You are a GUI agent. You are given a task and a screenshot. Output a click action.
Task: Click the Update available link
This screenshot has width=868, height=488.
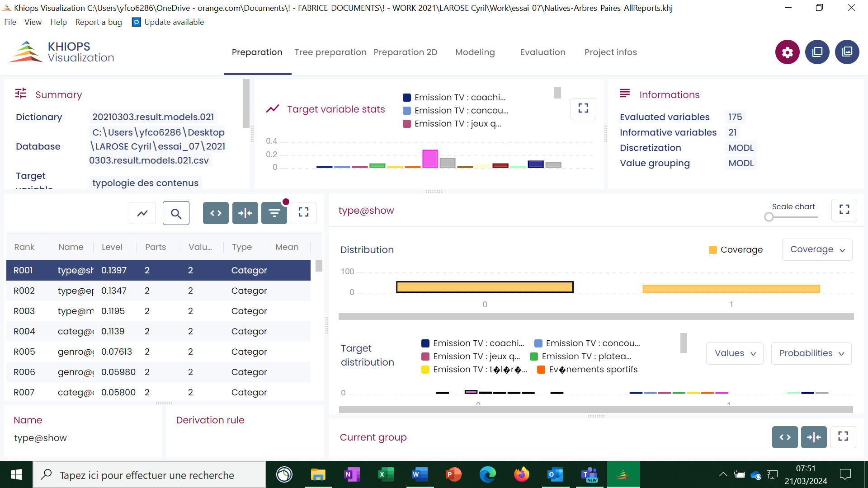(x=174, y=22)
